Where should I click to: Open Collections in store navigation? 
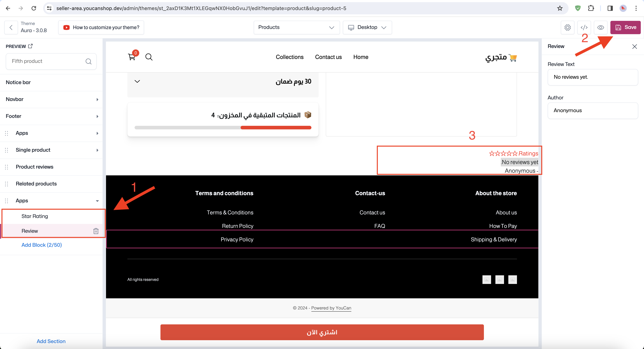pos(289,57)
